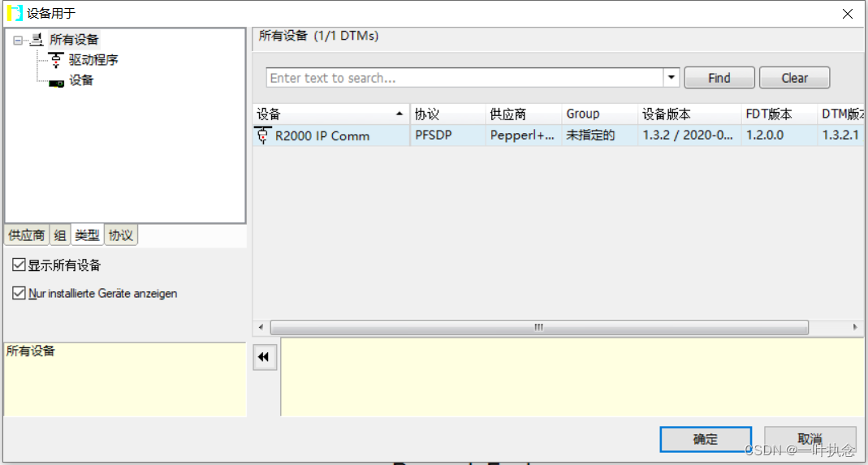Click the 1.3.2 / 2020-0... version cell
The width and height of the screenshot is (868, 465).
[x=689, y=136]
